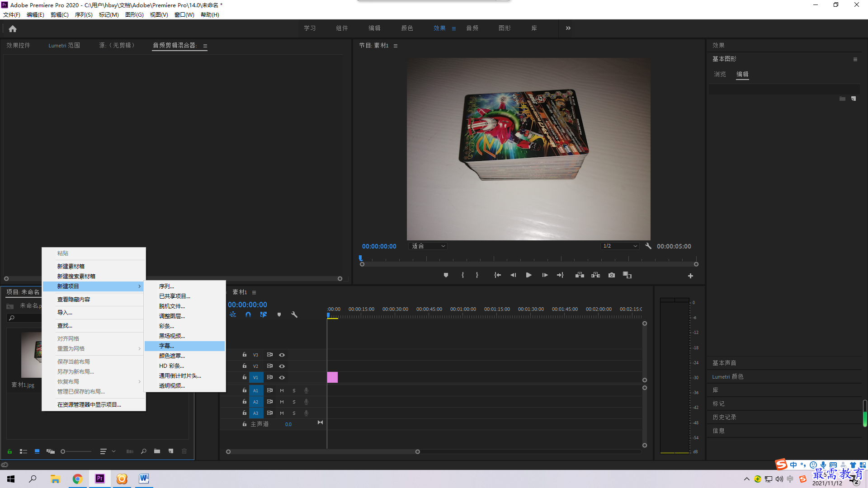Image resolution: width=868 pixels, height=488 pixels.
Task: Mark Out point in program monitor
Action: pyautogui.click(x=477, y=275)
